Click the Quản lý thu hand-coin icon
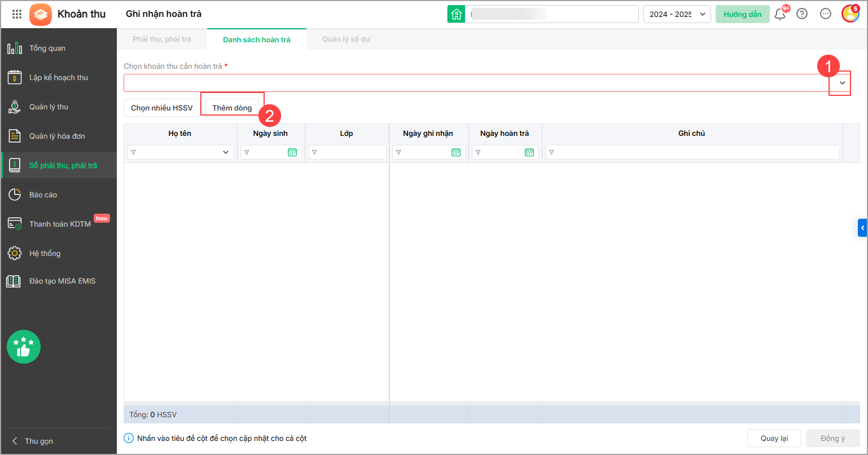This screenshot has height=455, width=868. (x=15, y=107)
